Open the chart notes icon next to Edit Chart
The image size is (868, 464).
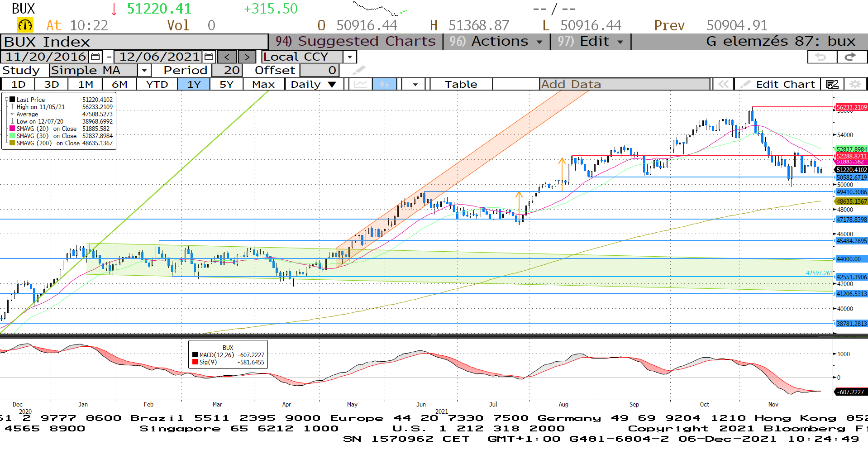point(832,84)
